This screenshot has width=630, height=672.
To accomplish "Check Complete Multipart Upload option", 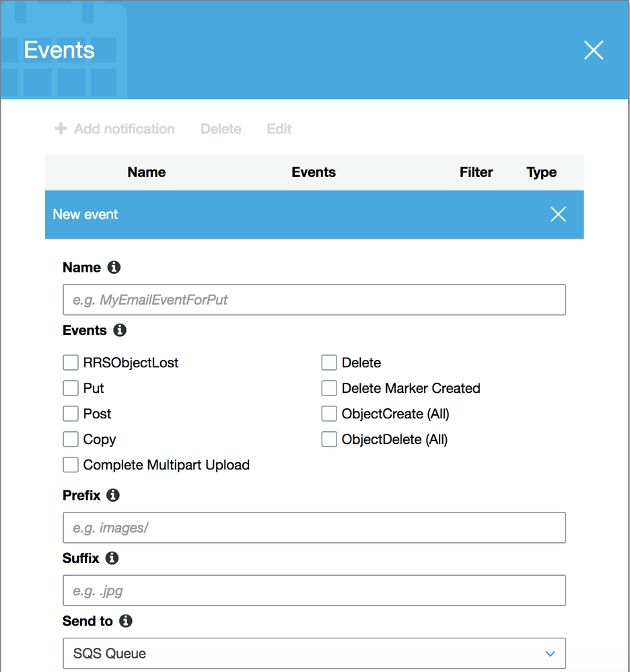I will [71, 465].
